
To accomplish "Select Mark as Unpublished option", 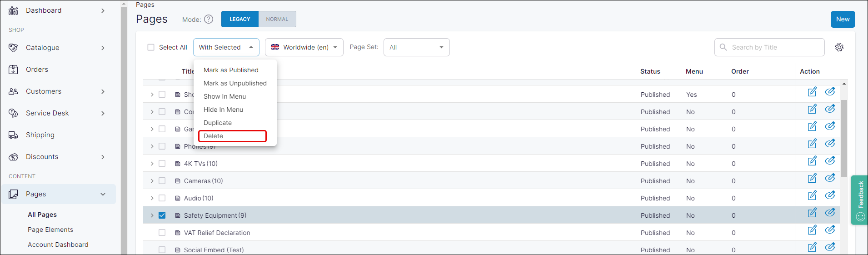I will 235,83.
